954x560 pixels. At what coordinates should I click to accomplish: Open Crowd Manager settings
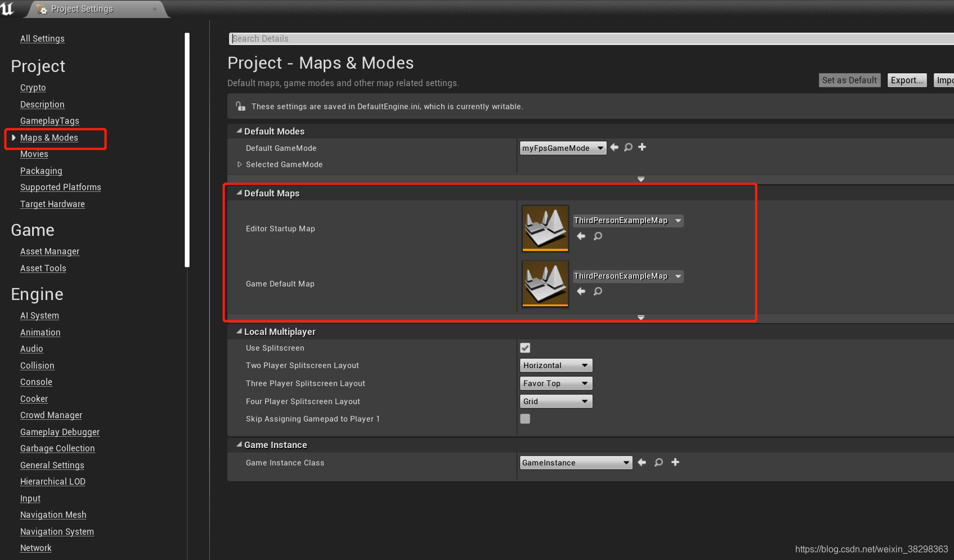pos(51,415)
